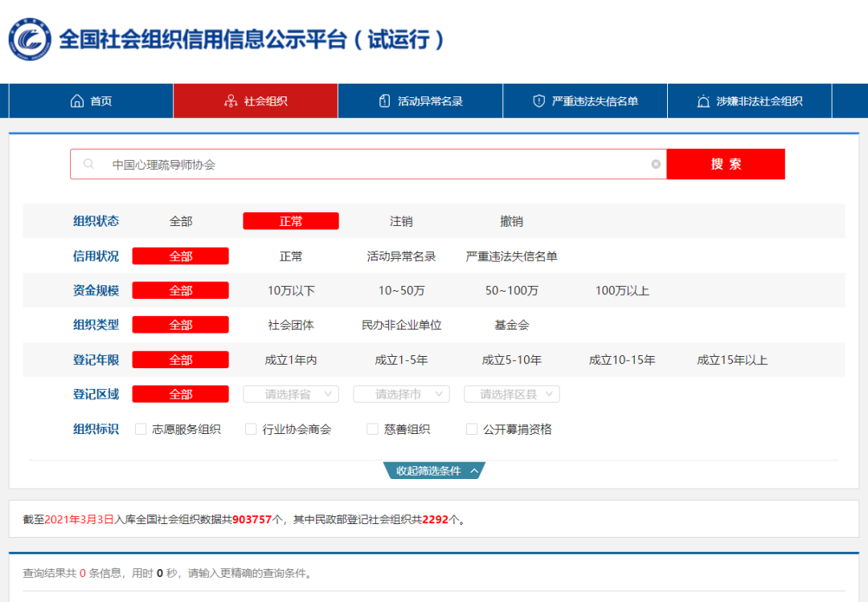The width and height of the screenshot is (868, 602).
Task: Clear the search text with the X icon
Action: point(656,164)
